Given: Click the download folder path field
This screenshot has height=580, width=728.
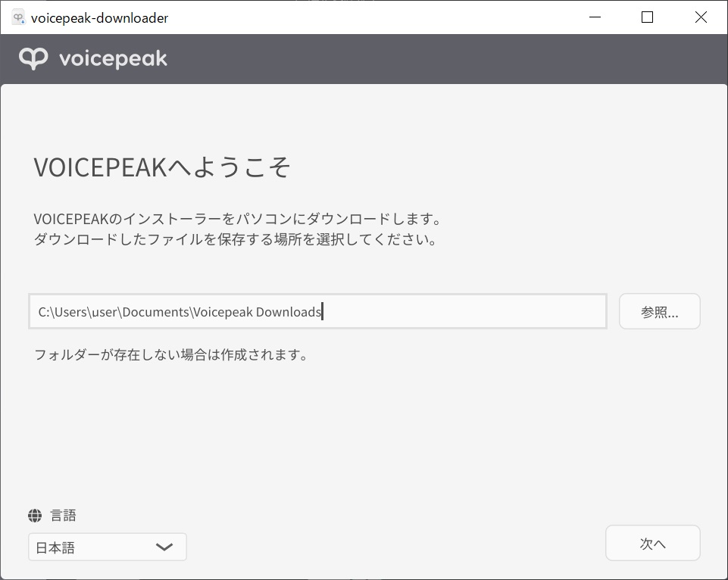Looking at the screenshot, I should 317,311.
